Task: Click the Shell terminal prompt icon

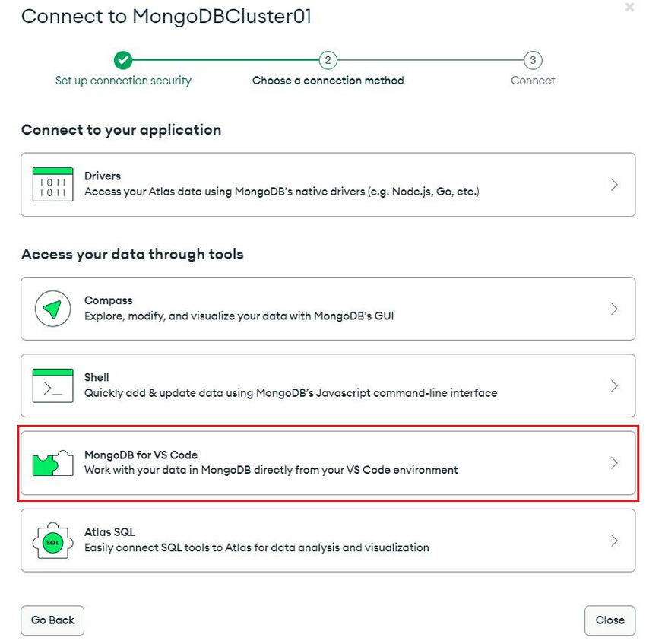Action: pyautogui.click(x=52, y=385)
